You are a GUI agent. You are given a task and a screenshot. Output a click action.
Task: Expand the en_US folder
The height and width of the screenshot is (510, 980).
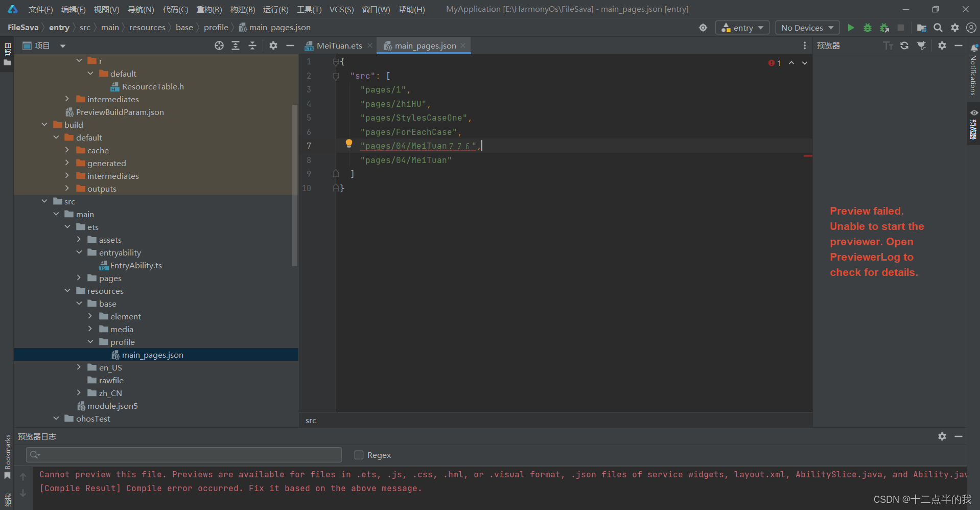pos(79,367)
